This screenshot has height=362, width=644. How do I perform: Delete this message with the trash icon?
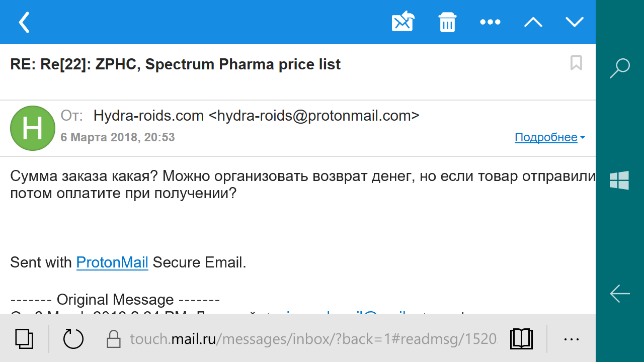tap(447, 22)
